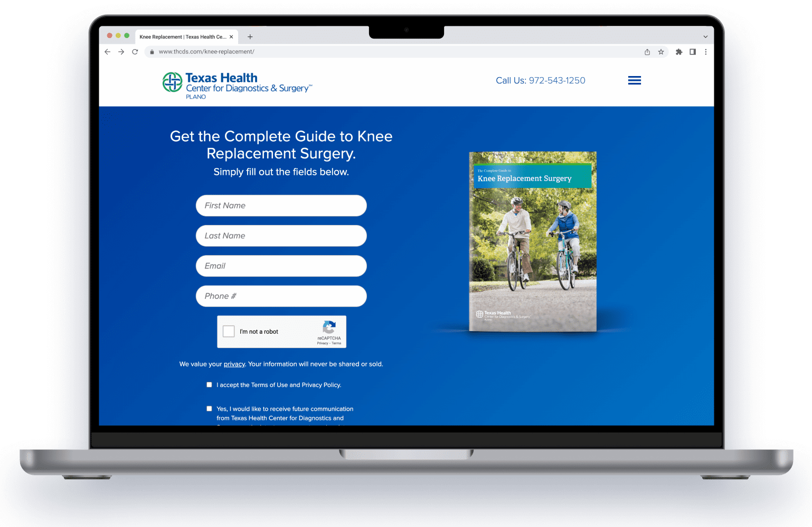Check the future communication opt-in box

209,409
